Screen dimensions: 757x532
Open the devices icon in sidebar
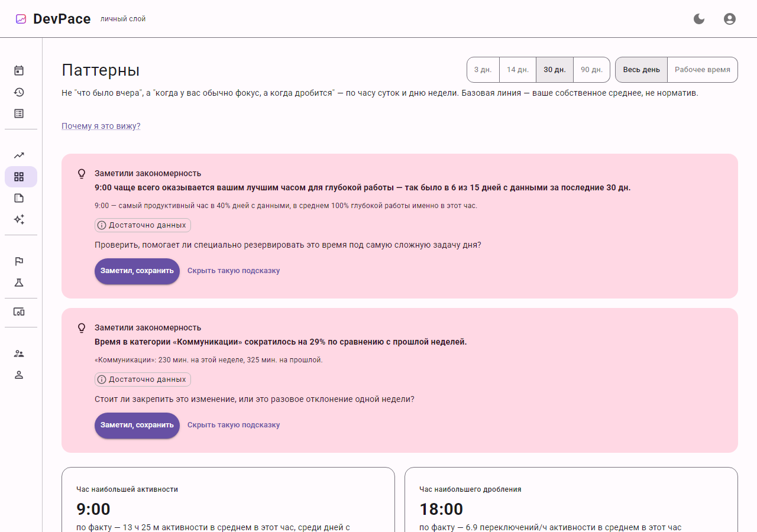(19, 312)
